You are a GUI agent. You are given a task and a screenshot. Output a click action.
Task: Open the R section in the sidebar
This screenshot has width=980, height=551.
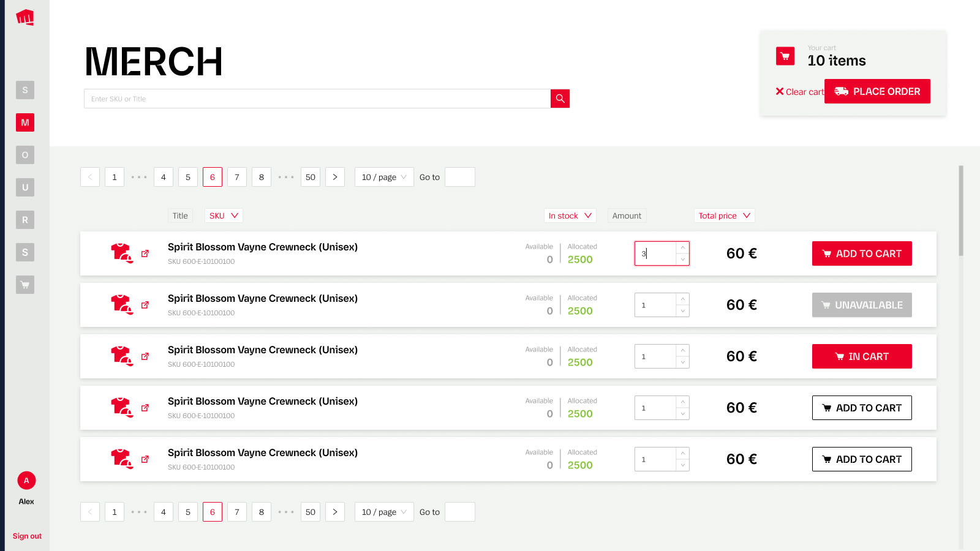click(x=25, y=220)
